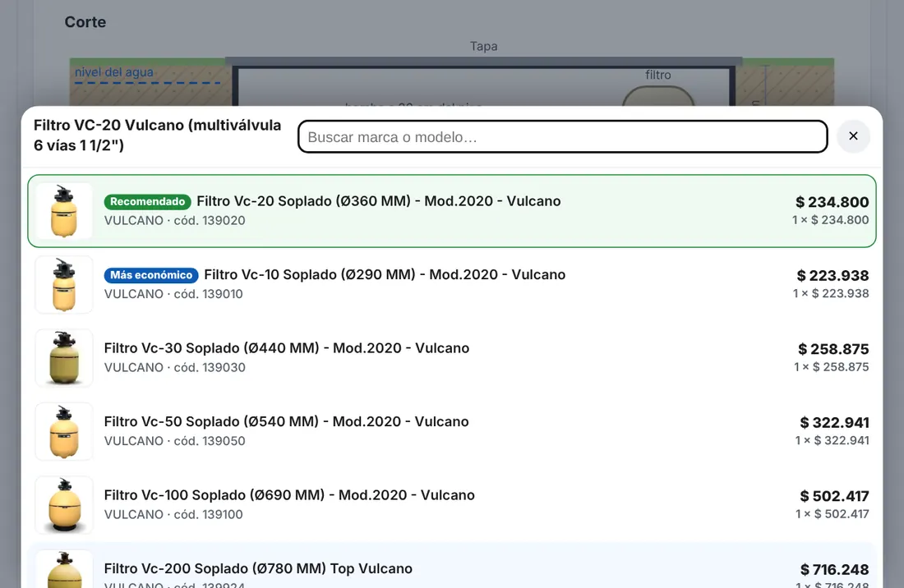Image resolution: width=904 pixels, height=588 pixels.
Task: Open the Filtro Vc-200 Soplado product thumbnail
Action: coord(64,569)
